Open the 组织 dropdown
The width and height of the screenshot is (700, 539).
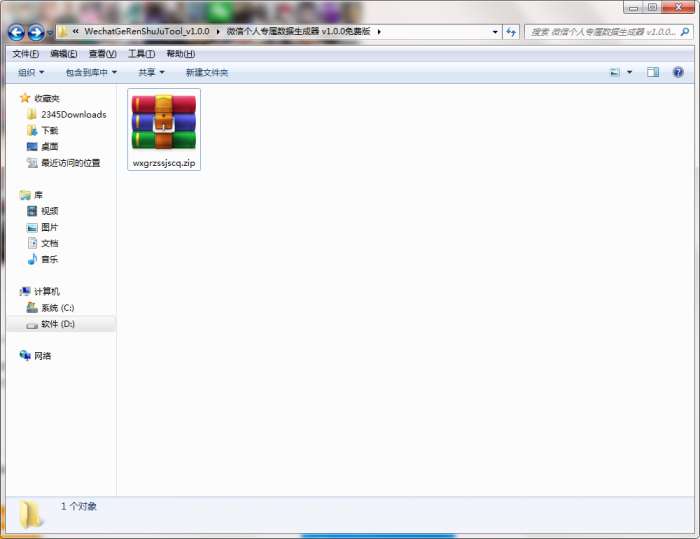pos(31,72)
